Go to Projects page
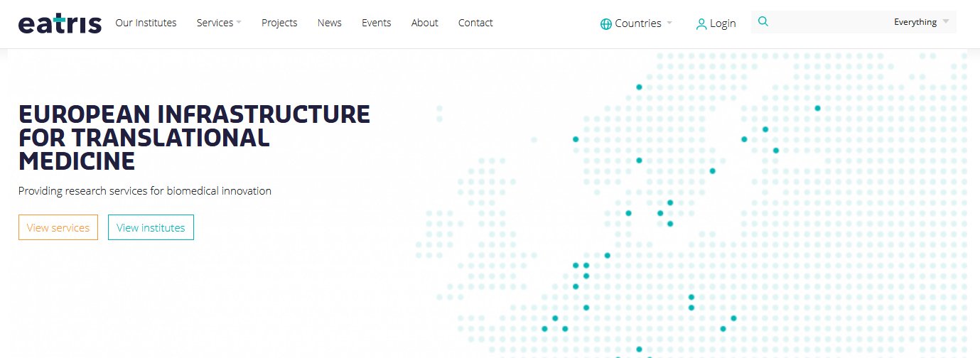The height and width of the screenshot is (358, 980). tap(279, 23)
